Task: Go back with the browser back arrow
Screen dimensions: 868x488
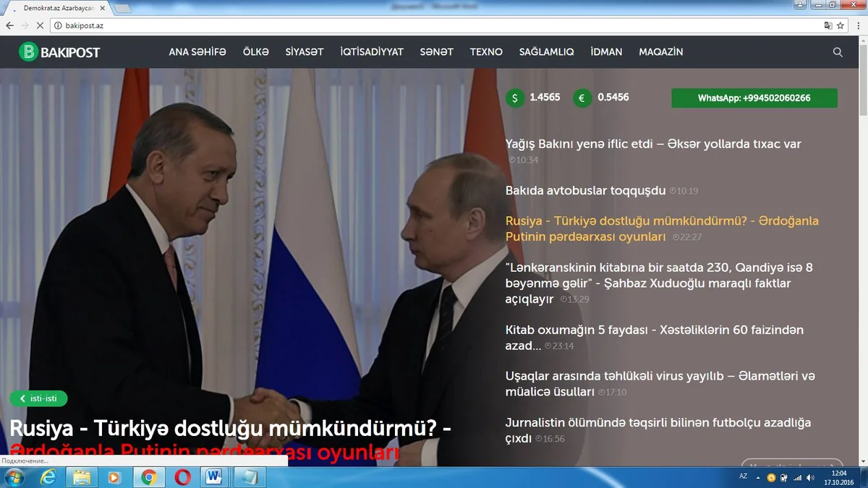Action: coord(9,25)
